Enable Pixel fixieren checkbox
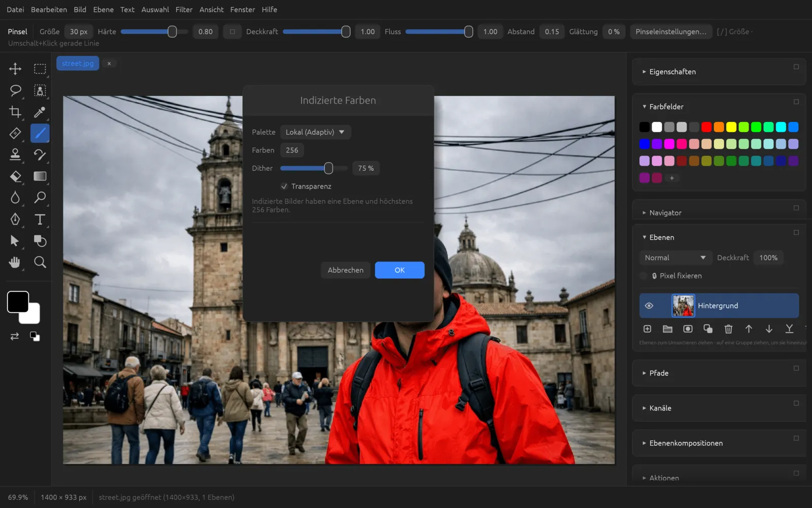Image resolution: width=812 pixels, height=508 pixels. point(644,276)
